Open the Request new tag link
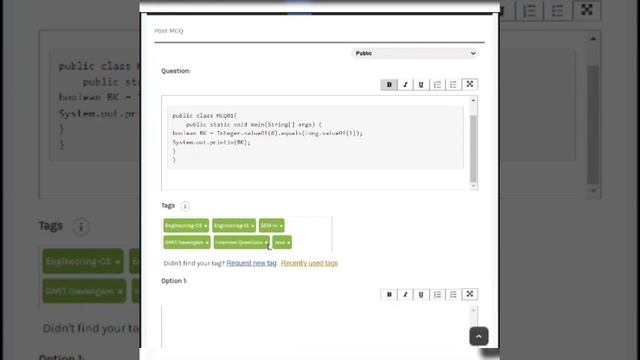The height and width of the screenshot is (360, 640). click(251, 263)
